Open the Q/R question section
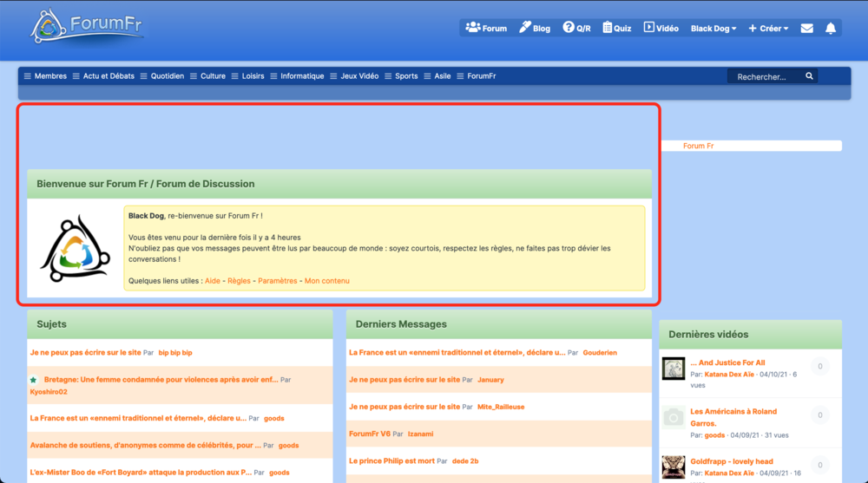 576,29
